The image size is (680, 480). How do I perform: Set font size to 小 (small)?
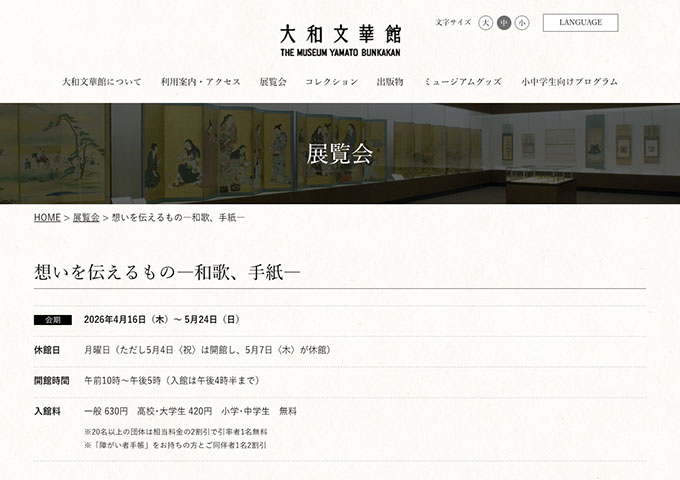(522, 23)
